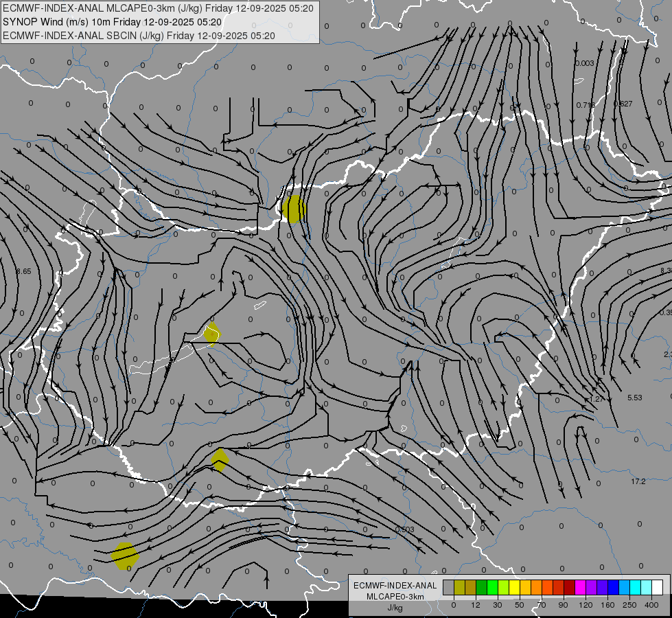Click the legend tick label 120
Image resolution: width=672 pixels, height=618 pixels.
(x=586, y=605)
